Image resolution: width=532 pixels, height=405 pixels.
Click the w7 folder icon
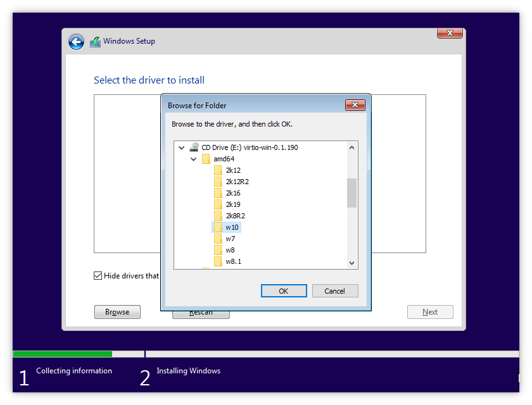(218, 239)
